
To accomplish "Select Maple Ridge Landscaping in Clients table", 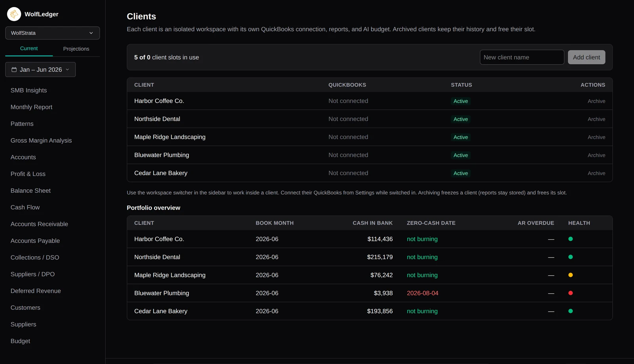I will [x=170, y=137].
